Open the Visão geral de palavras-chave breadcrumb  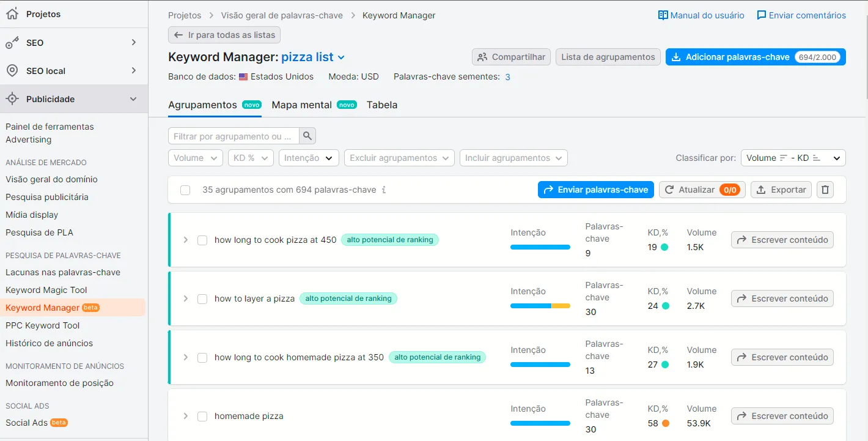click(282, 15)
